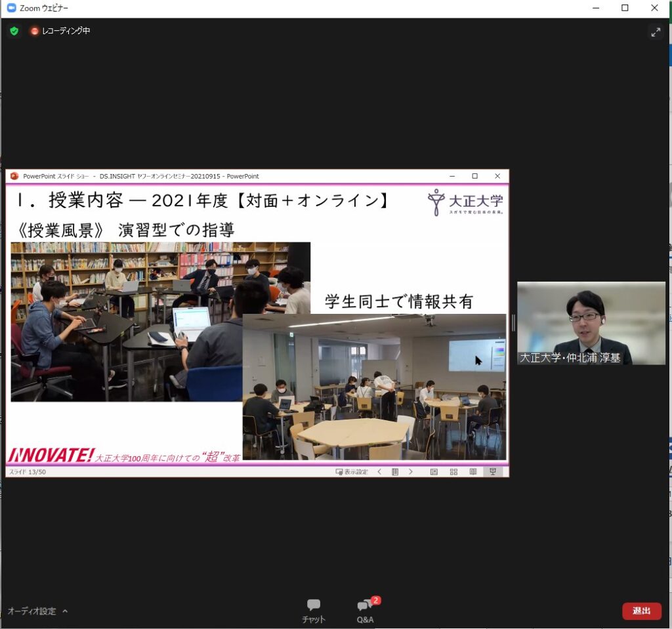The height and width of the screenshot is (629, 672).
Task: Expand the オーディオ設定 options chevron
Action: coord(65,611)
